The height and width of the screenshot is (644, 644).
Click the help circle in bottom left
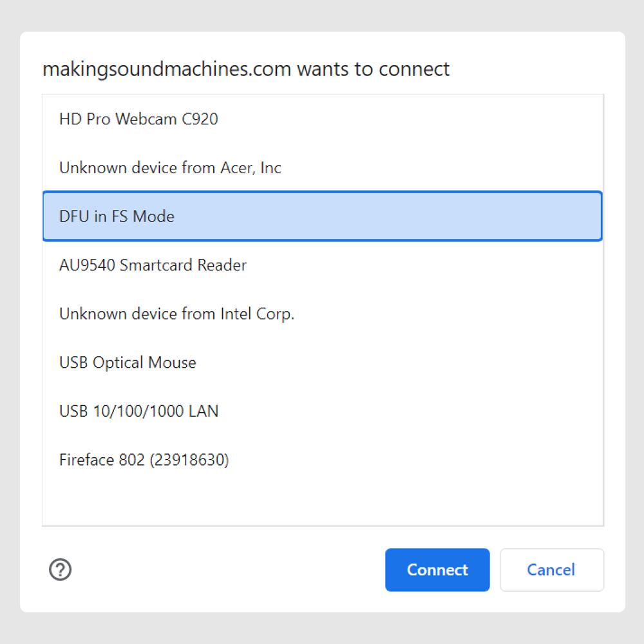coord(60,570)
